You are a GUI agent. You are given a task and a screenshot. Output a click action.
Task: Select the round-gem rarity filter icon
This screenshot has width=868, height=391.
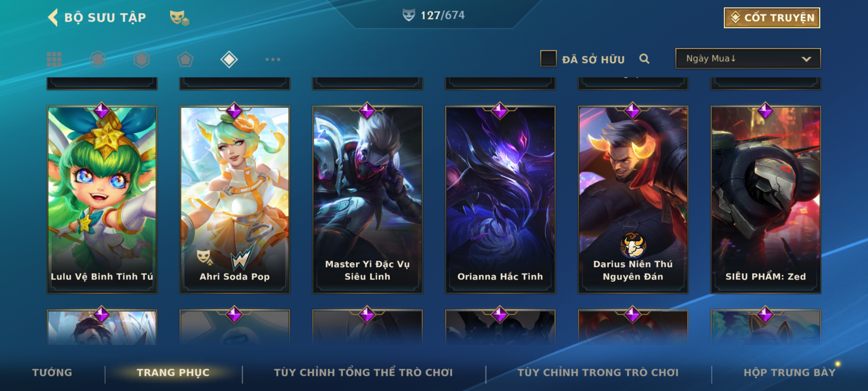pyautogui.click(x=98, y=59)
